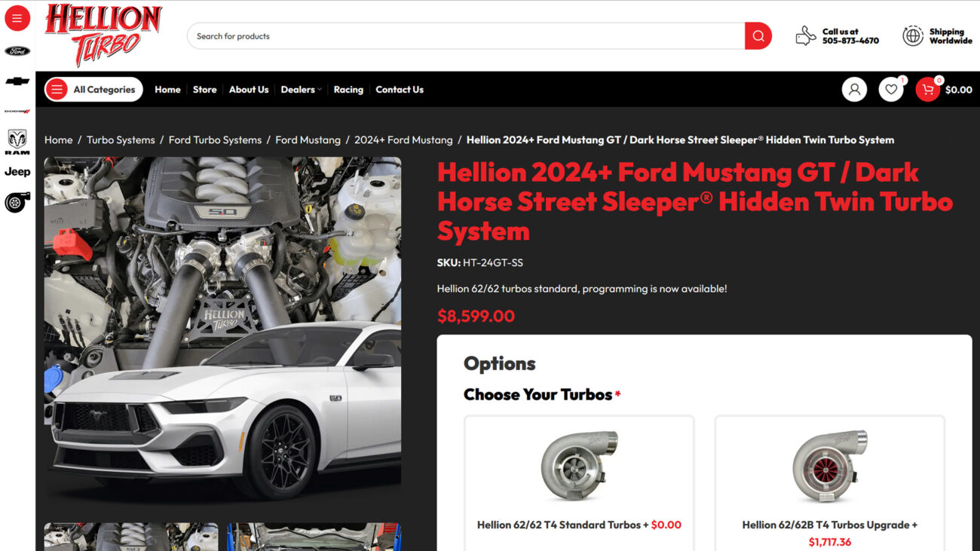This screenshot has width=980, height=551.
Task: Click the 2024+ Ford Mustang breadcrumb
Action: pos(404,139)
